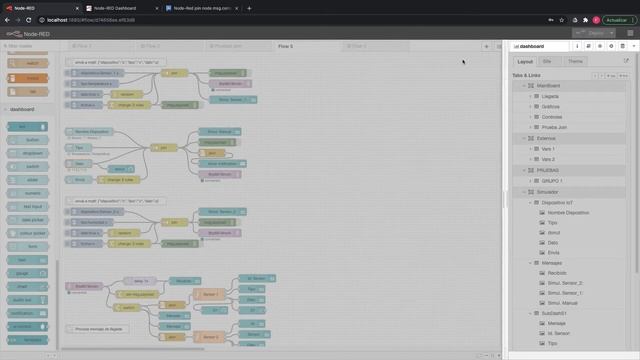The width and height of the screenshot is (640, 360).
Task: Collapse the PRUEBAS tab
Action: click(x=524, y=170)
